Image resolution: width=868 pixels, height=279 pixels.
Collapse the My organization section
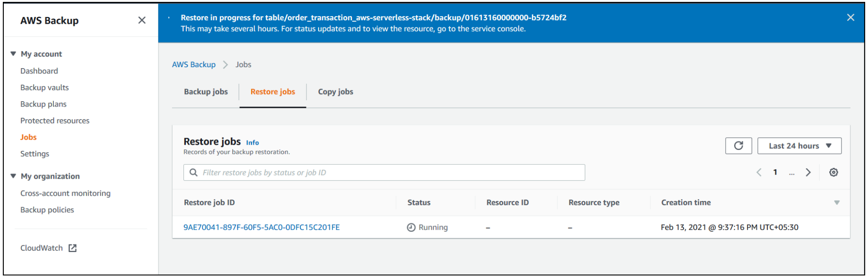(x=13, y=176)
